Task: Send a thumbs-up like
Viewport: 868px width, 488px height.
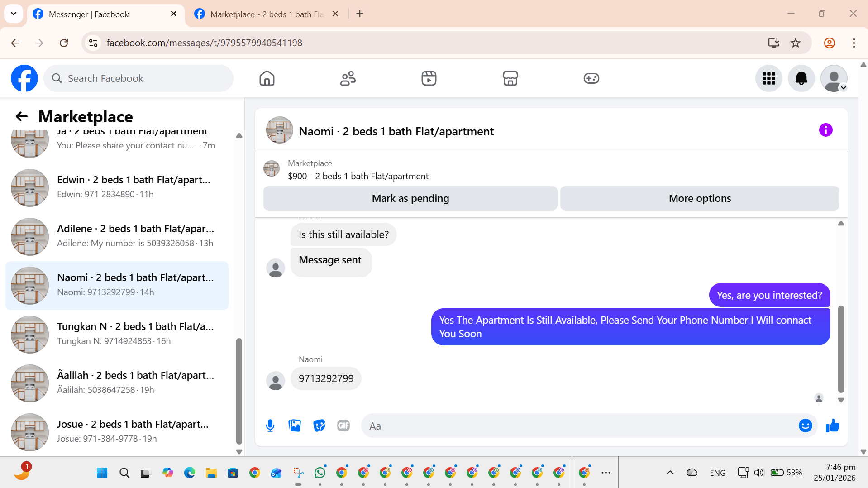Action: (833, 426)
